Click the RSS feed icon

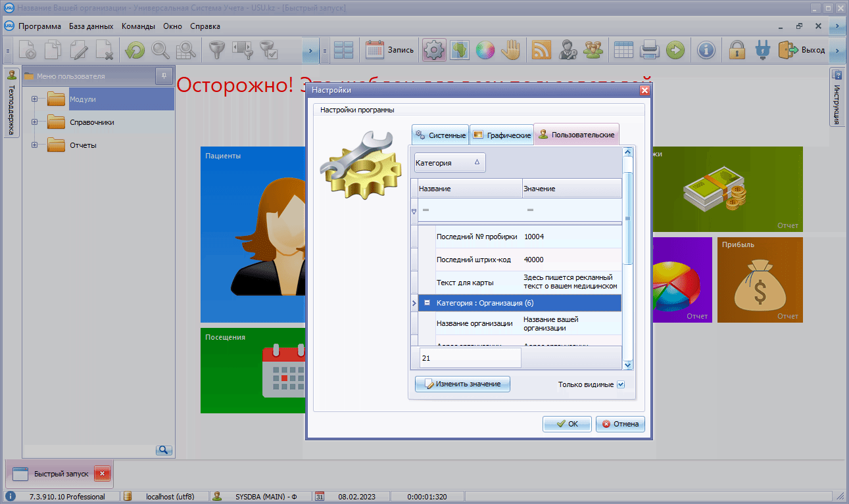[541, 50]
